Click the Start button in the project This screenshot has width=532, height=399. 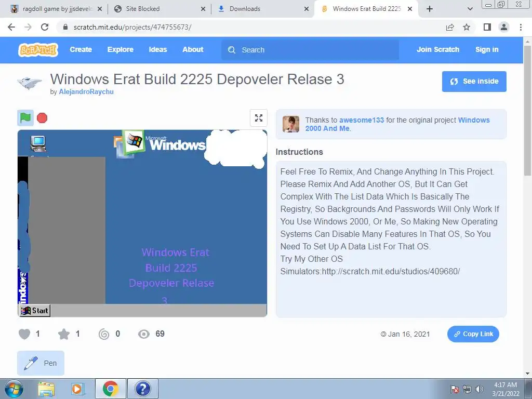click(34, 311)
